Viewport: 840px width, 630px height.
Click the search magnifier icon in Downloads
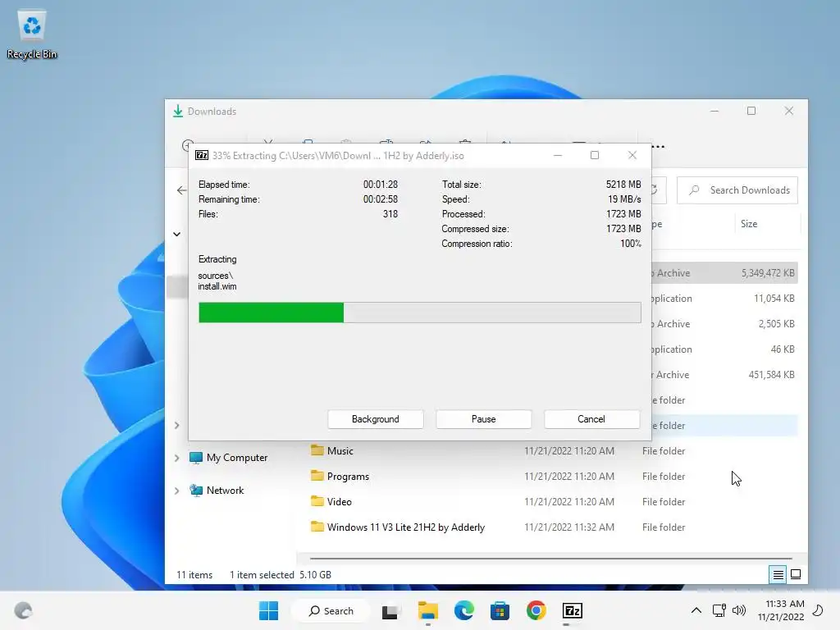tap(694, 190)
